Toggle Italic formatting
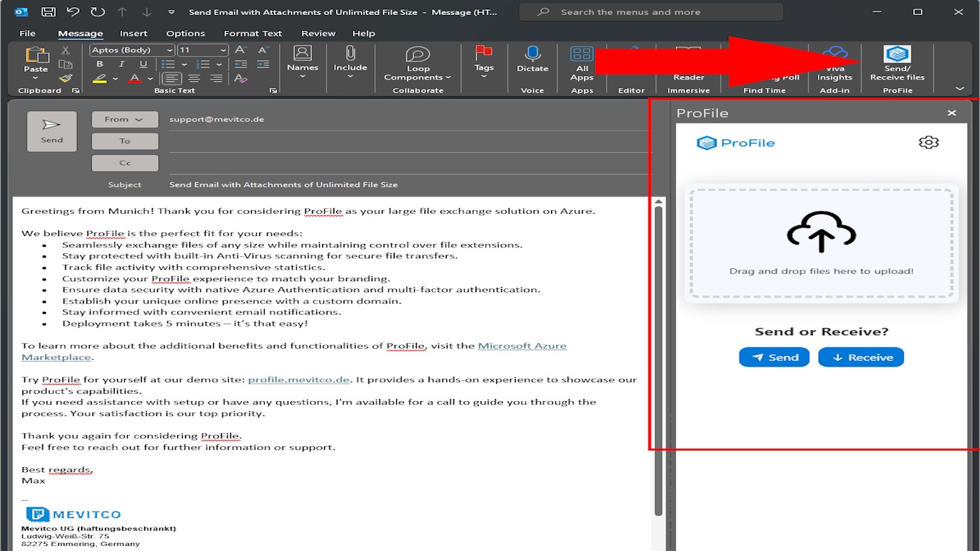Viewport: 980px width, 551px height. click(x=121, y=65)
